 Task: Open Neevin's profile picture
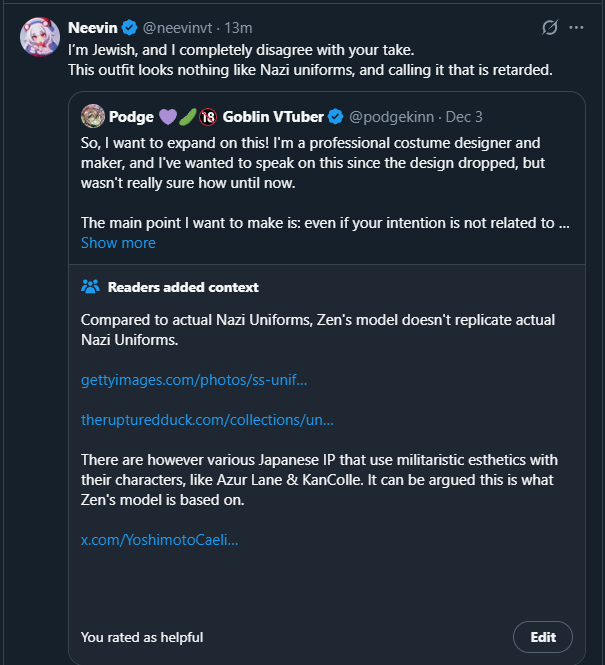coord(39,36)
